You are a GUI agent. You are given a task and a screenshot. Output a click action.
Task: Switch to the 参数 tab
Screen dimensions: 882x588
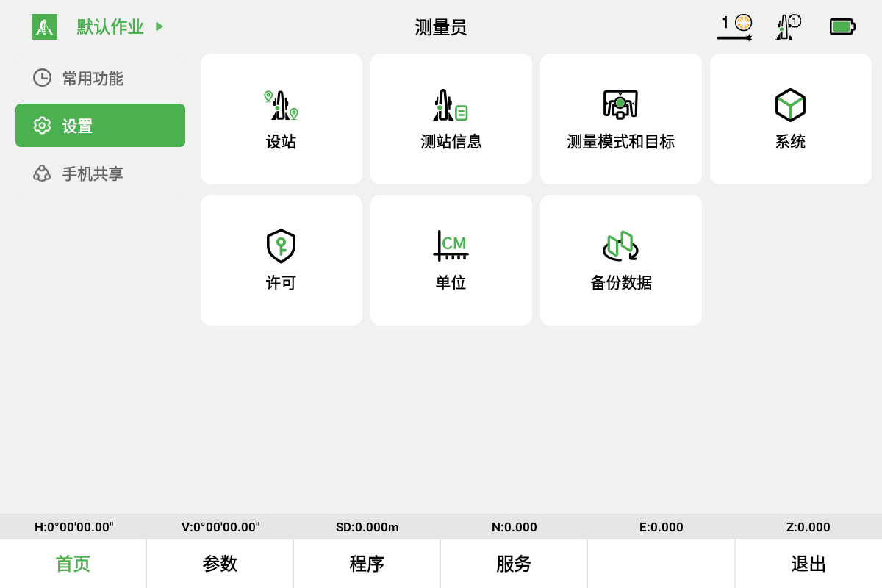tap(220, 564)
